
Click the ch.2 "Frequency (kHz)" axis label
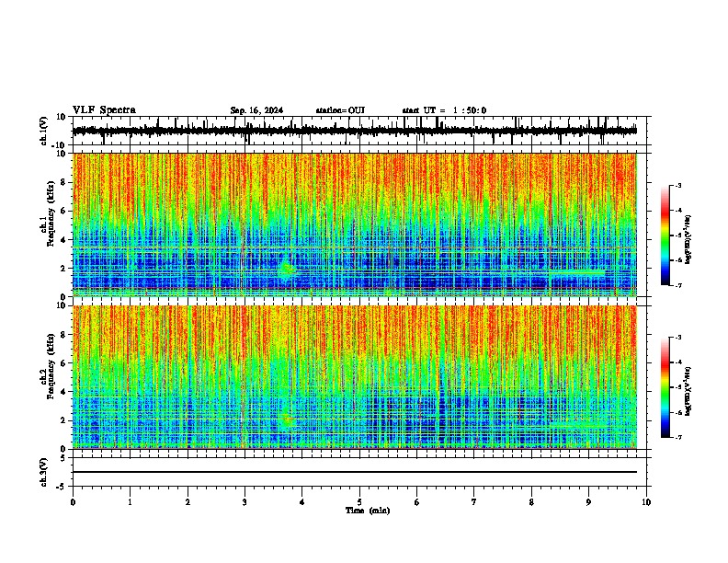(51, 366)
